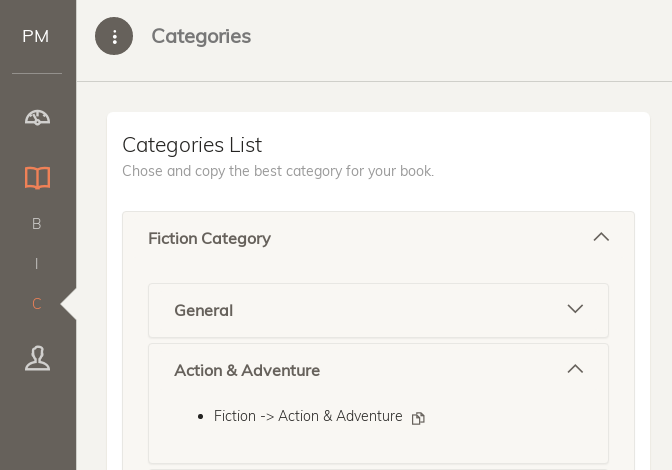Screen dimensions: 672x470
Task: Open the user profile sidebar icon
Action: pyautogui.click(x=37, y=358)
